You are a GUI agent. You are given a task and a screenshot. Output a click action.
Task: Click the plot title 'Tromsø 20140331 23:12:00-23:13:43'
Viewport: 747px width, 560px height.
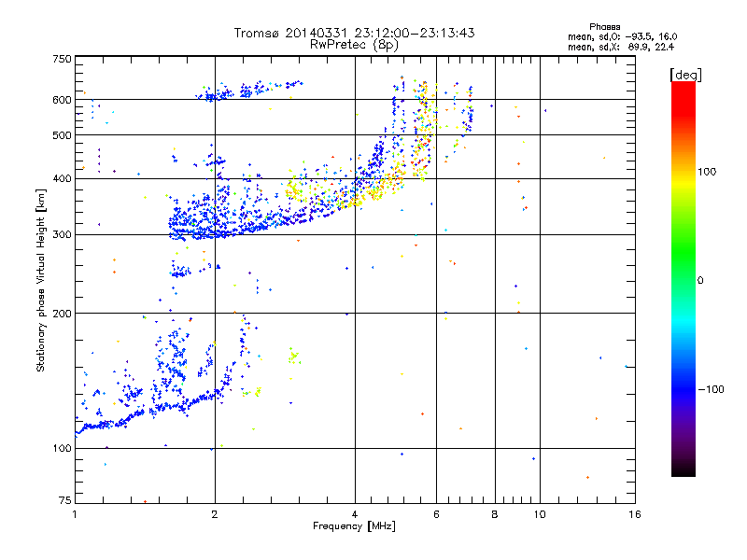[354, 33]
